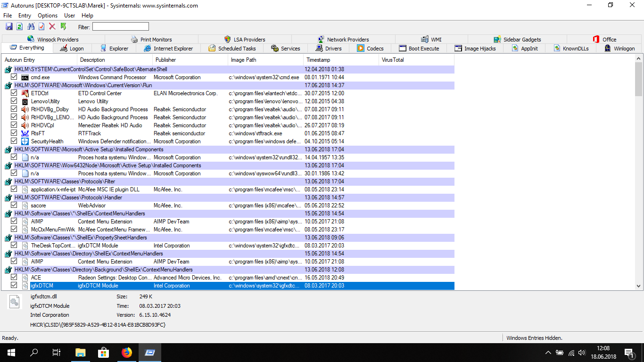Sort by Timestamp column header
Image resolution: width=644 pixels, height=362 pixels.
[x=341, y=60]
